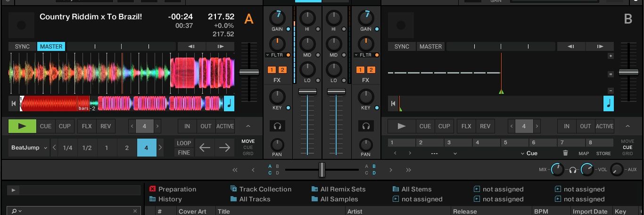Open Cue type dropdown on Deck B
The image size is (644, 215).
529,153
